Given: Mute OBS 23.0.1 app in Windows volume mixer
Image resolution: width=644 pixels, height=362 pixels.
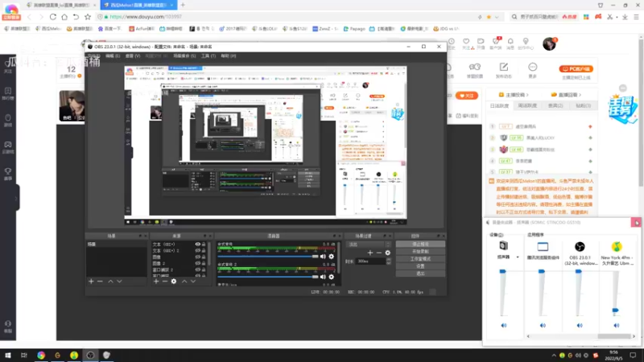Looking at the screenshot, I should 580,326.
